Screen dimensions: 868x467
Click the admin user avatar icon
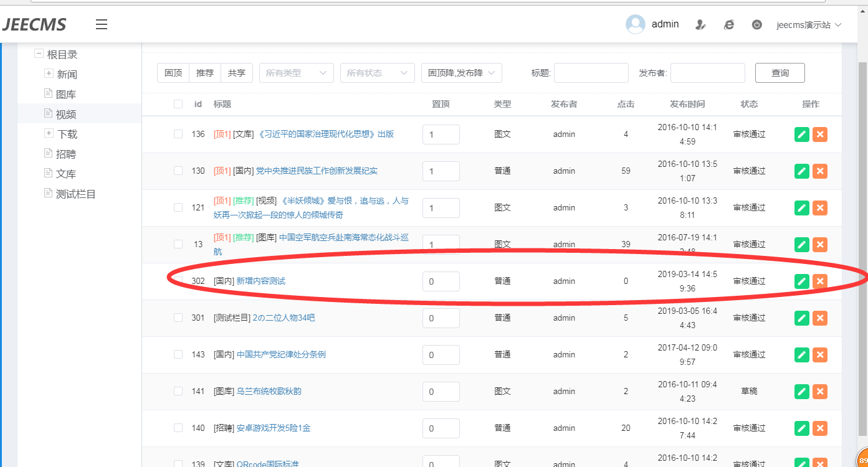(635, 24)
